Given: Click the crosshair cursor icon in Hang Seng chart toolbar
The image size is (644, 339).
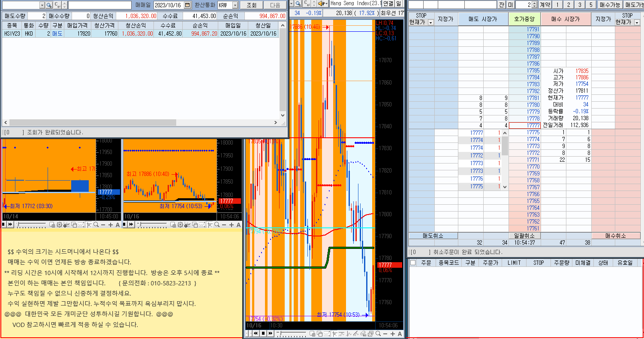Looking at the screenshot, I should (x=334, y=333).
